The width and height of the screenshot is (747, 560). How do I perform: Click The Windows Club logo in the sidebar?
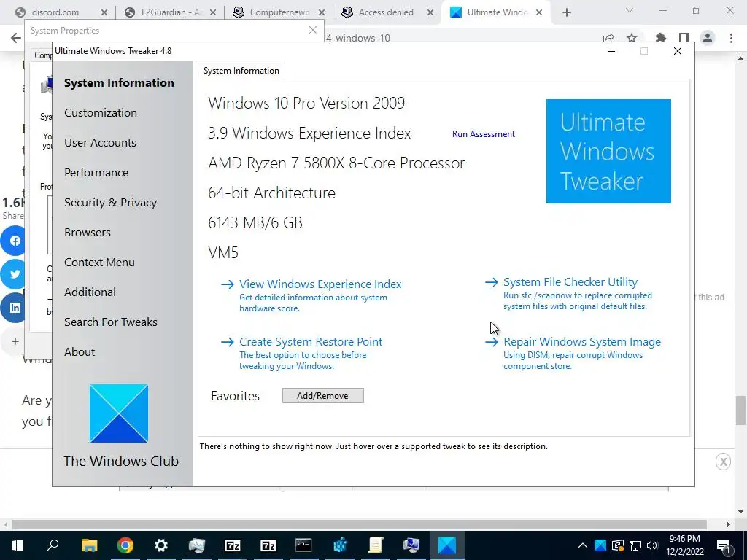(119, 413)
